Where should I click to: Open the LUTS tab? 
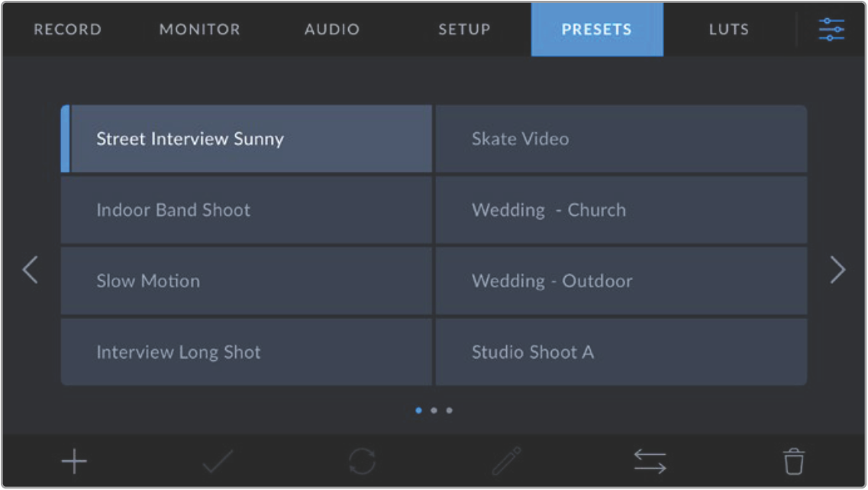tap(728, 30)
